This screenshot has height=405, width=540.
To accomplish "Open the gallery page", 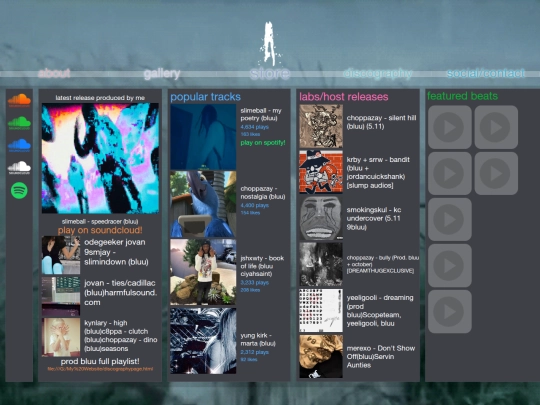I will pyautogui.click(x=162, y=73).
